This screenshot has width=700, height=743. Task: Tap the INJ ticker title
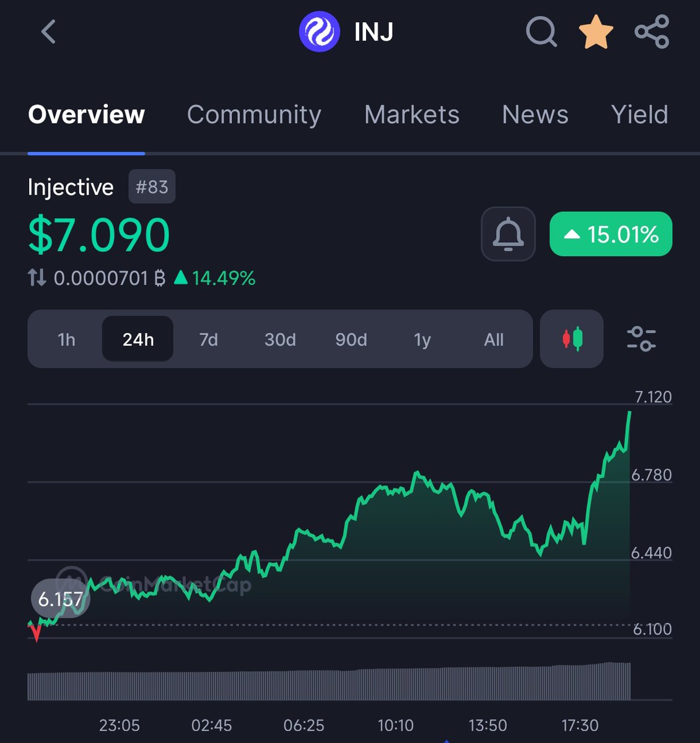click(374, 32)
